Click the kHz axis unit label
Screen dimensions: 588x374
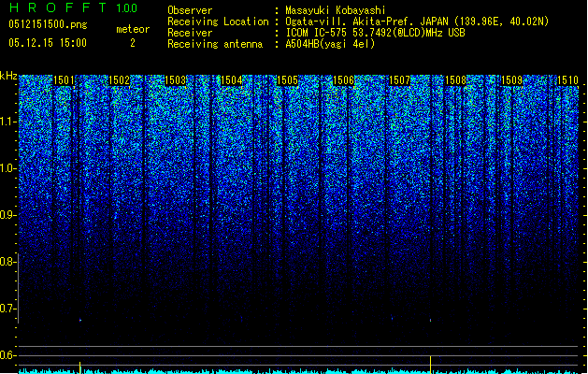coord(8,76)
